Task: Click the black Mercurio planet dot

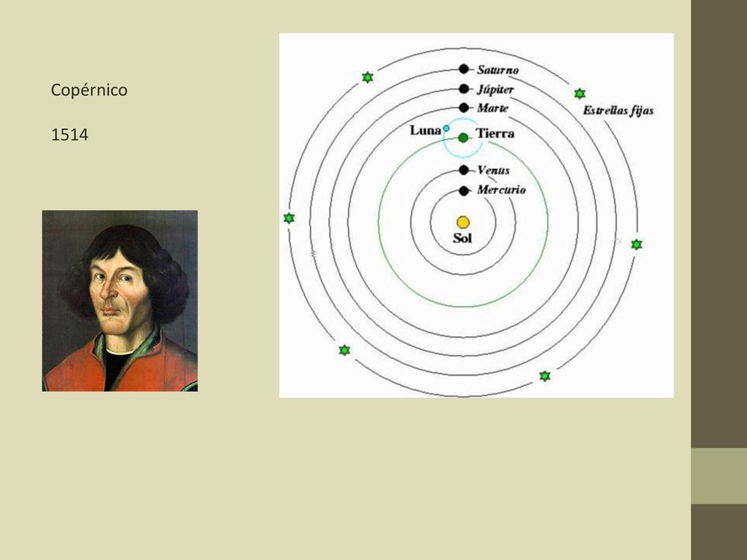Action: [x=464, y=191]
